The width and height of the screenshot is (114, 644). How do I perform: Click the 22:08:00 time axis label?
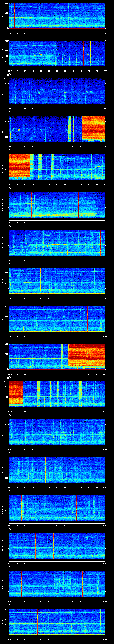(9, 298)
